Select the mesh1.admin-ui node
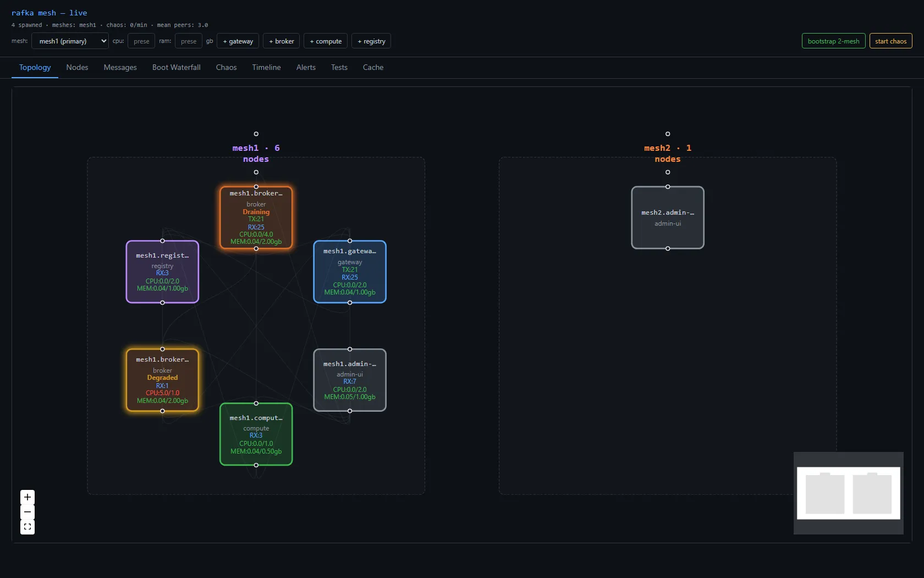This screenshot has height=578, width=924. click(350, 380)
